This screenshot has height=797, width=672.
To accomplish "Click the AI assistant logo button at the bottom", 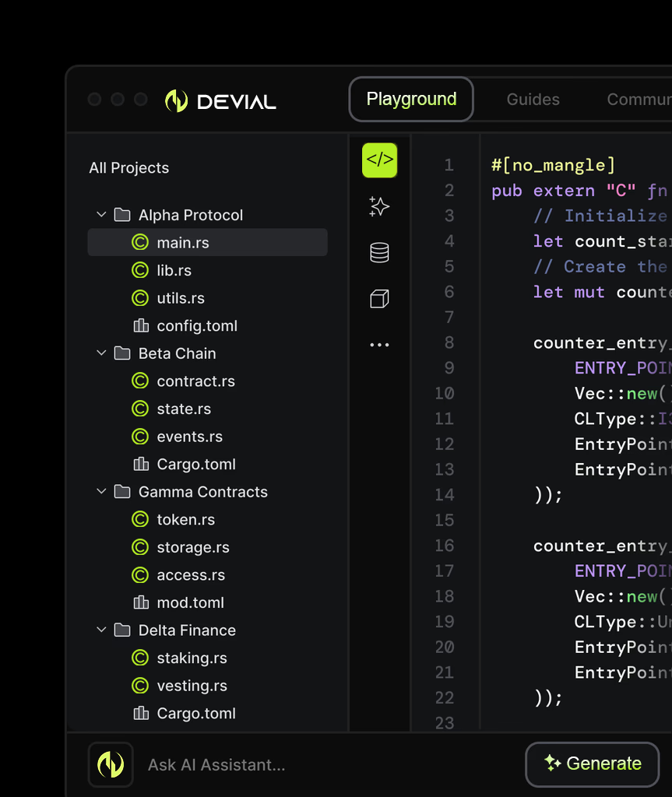I will 111,764.
